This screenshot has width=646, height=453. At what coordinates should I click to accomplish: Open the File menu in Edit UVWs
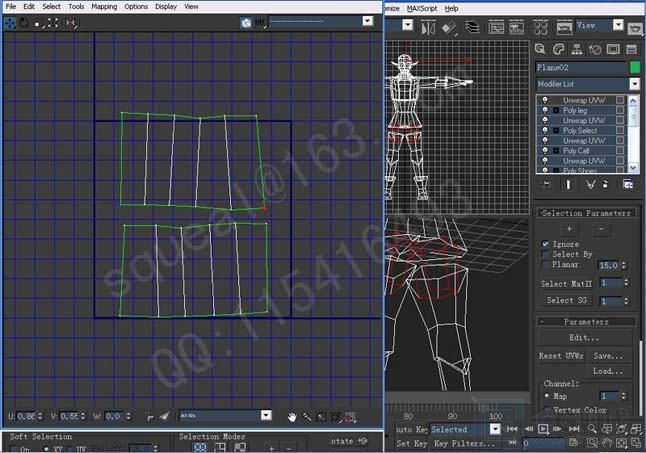11,7
